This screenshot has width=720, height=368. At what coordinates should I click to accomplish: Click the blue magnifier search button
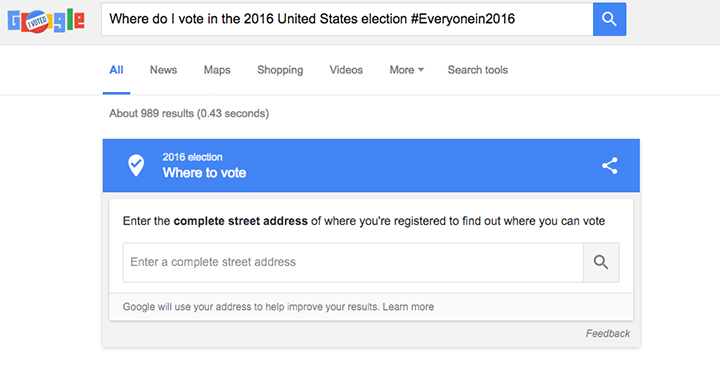click(609, 19)
